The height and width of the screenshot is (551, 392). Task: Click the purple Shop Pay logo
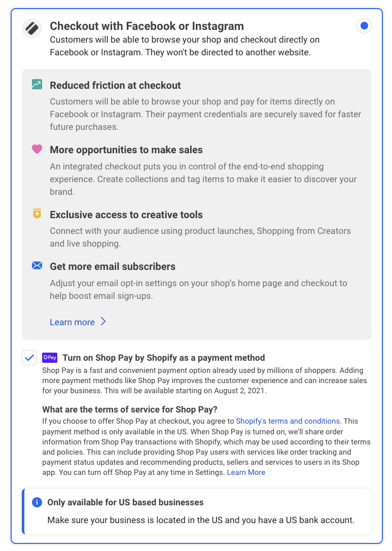[50, 358]
